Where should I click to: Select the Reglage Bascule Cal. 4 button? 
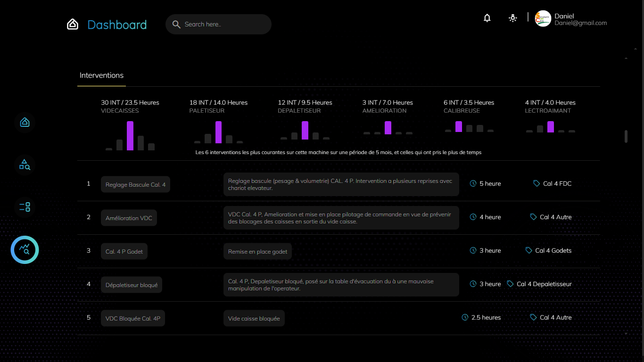pos(135,184)
